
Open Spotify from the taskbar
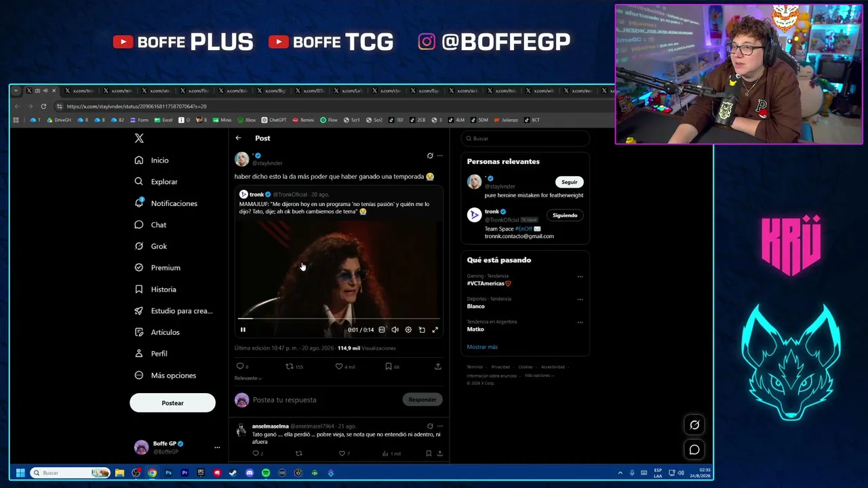click(266, 473)
